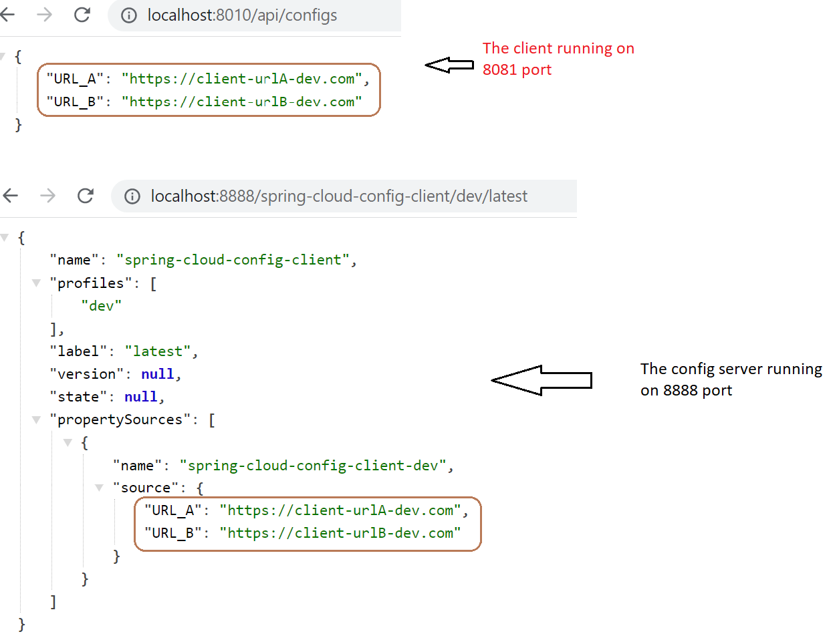837x644 pixels.
Task: Collapse root JSON object in 8010 response
Action: pyautogui.click(x=2, y=57)
